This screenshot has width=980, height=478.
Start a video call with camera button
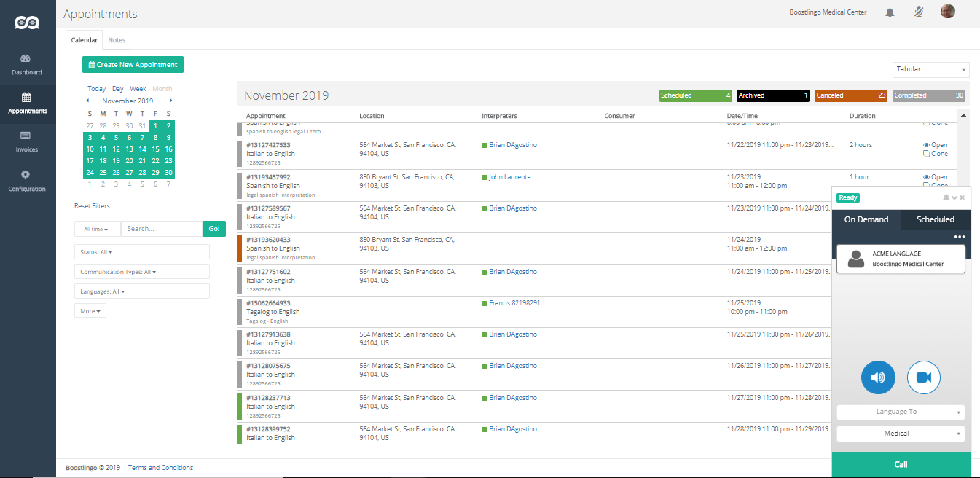(x=924, y=377)
